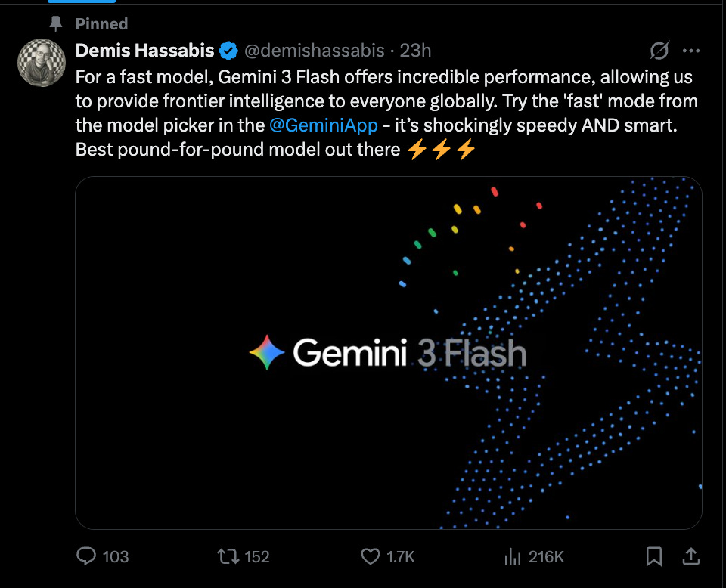Screen dimensions: 726x588
Task: Click the Grok actions icon
Action: [x=660, y=51]
